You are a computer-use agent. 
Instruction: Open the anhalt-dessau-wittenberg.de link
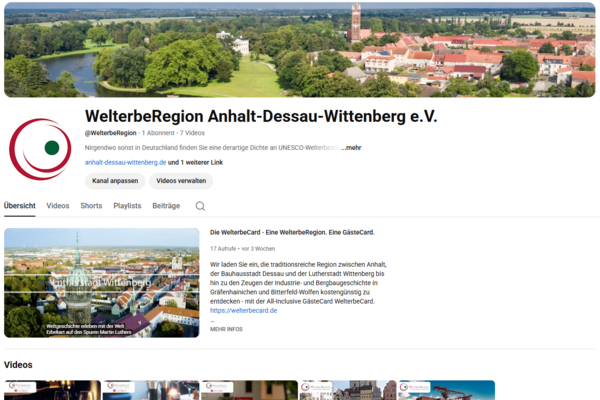(x=126, y=162)
